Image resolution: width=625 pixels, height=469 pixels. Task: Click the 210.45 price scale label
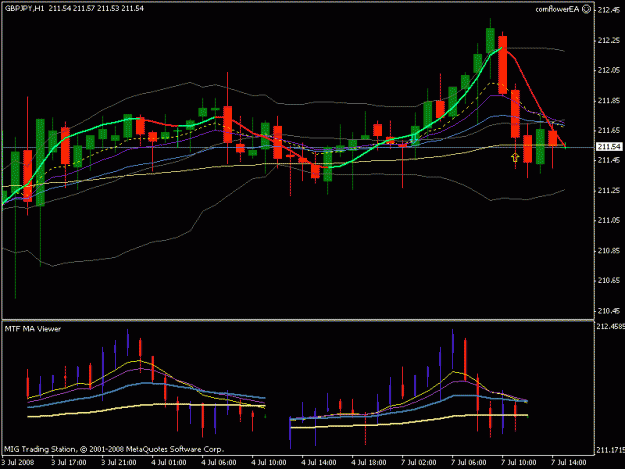coord(609,311)
